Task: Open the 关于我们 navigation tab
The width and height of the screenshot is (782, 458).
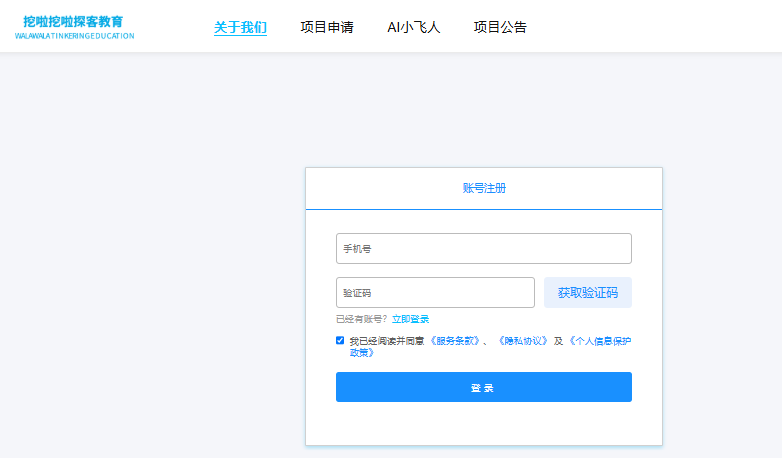Action: click(240, 27)
